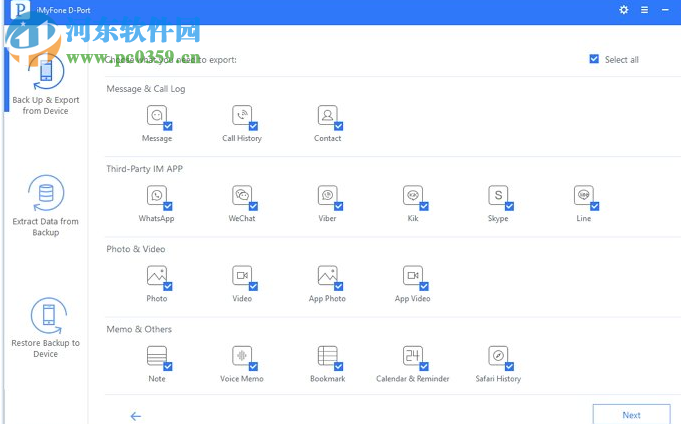
Task: Click the Third-Party IM APP heading
Action: [x=145, y=169]
